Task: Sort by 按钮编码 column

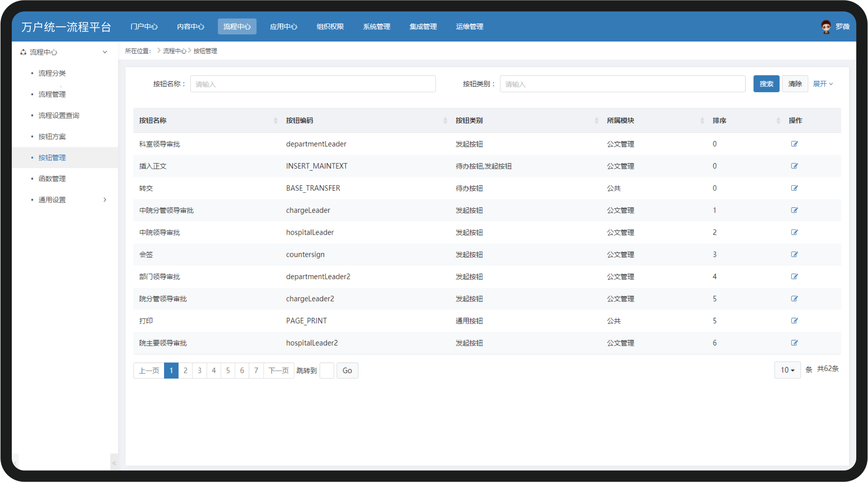Action: (445, 121)
